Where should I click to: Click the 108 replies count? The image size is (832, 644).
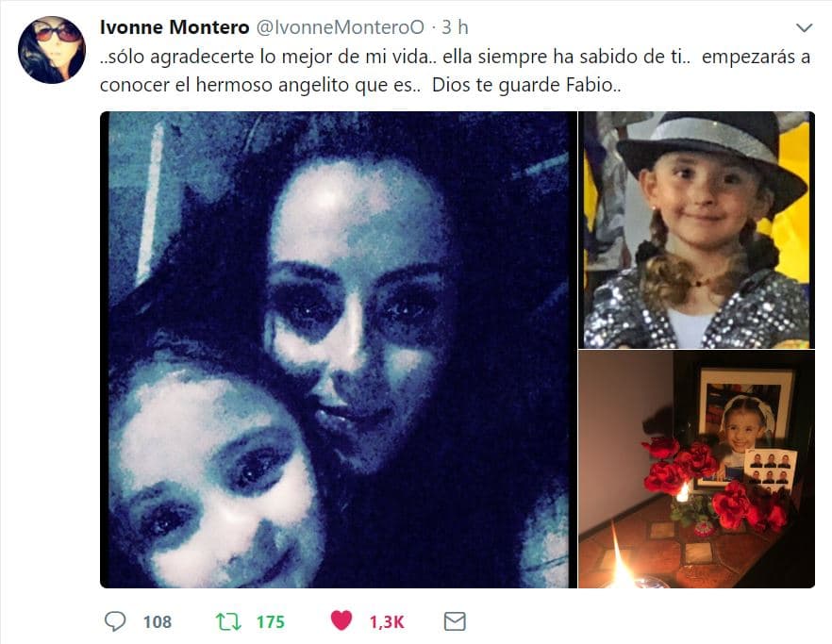[x=157, y=621]
